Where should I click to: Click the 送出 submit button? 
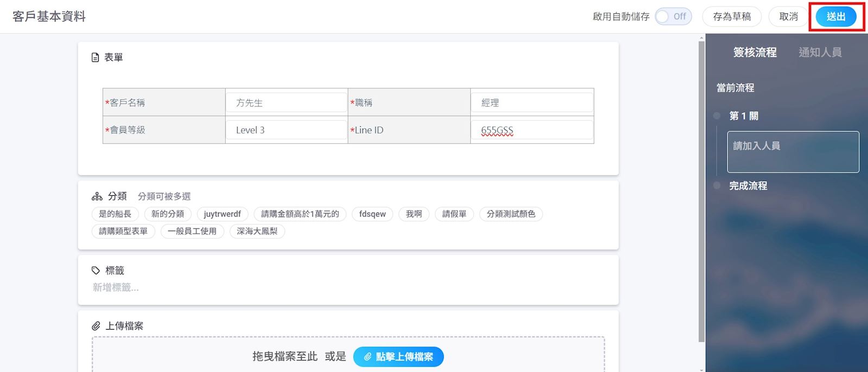click(835, 17)
